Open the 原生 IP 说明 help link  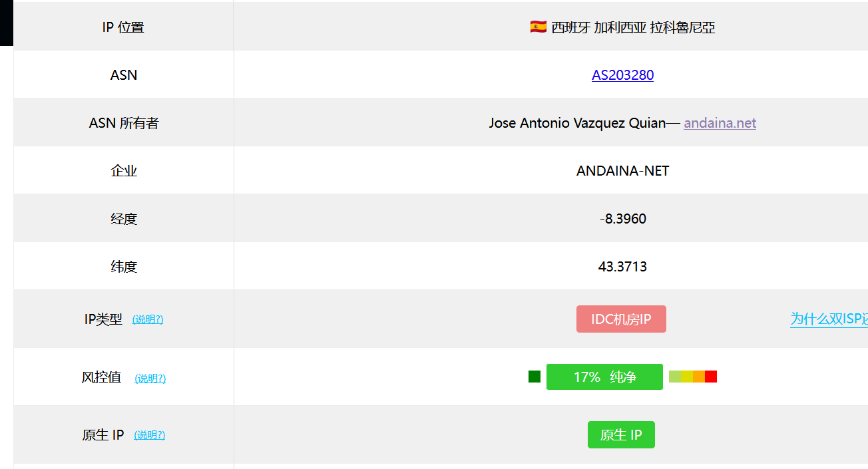(150, 435)
